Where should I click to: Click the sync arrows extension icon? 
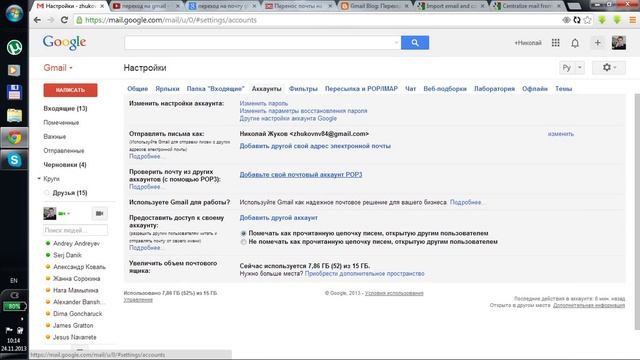point(577,20)
